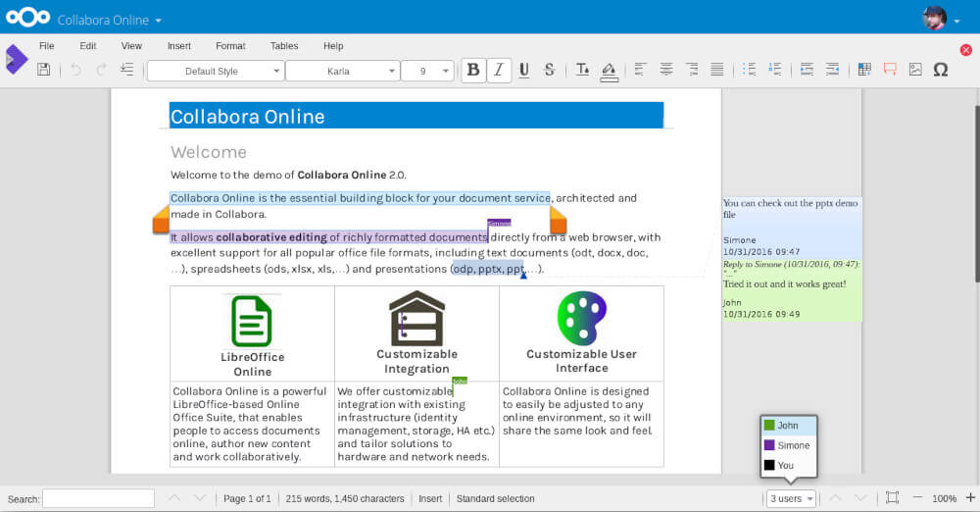Click the Save document icon
This screenshot has height=512, width=980.
(x=43, y=70)
